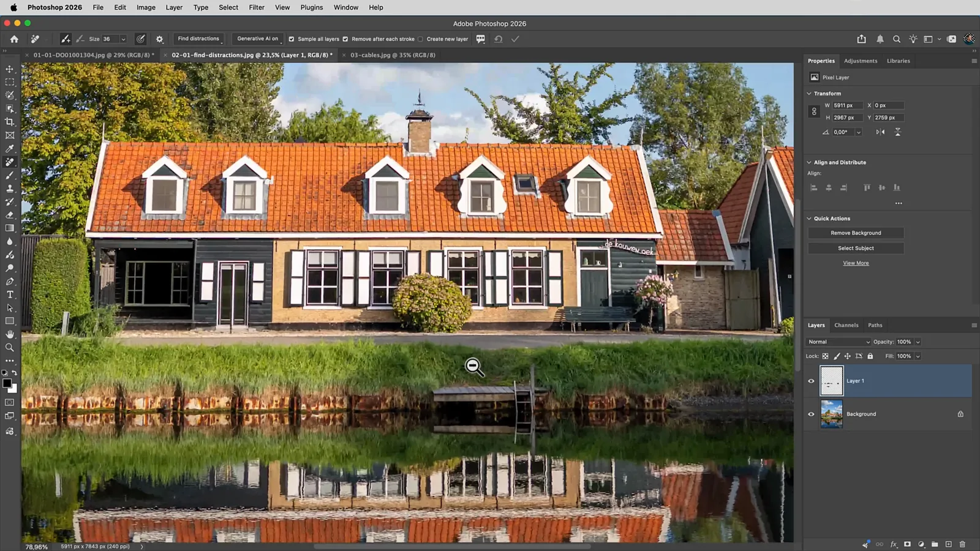This screenshot has height=551, width=980.
Task: Open the Fill dropdown arrow
Action: click(x=918, y=356)
